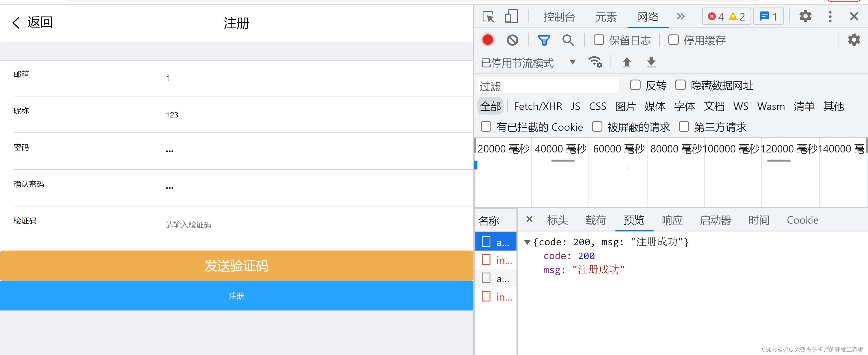Click the network timeline overview at 40000 毫秒
Viewport: 868px width, 355px height.
point(560,148)
